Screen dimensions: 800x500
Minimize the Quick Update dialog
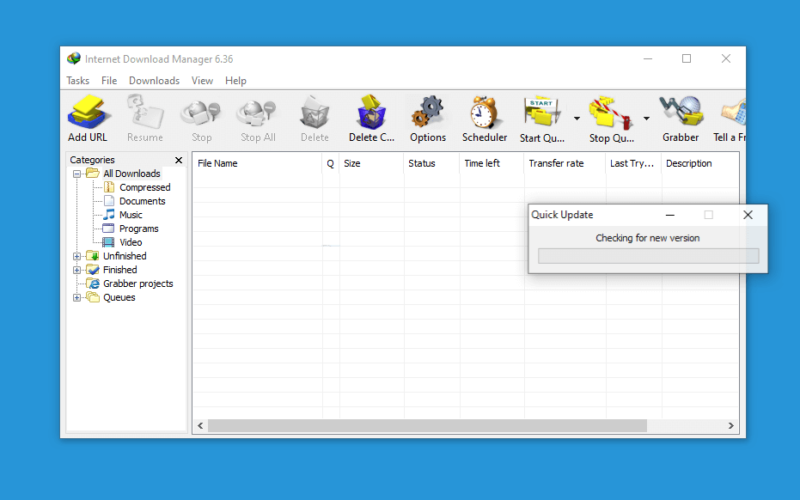[x=670, y=215]
